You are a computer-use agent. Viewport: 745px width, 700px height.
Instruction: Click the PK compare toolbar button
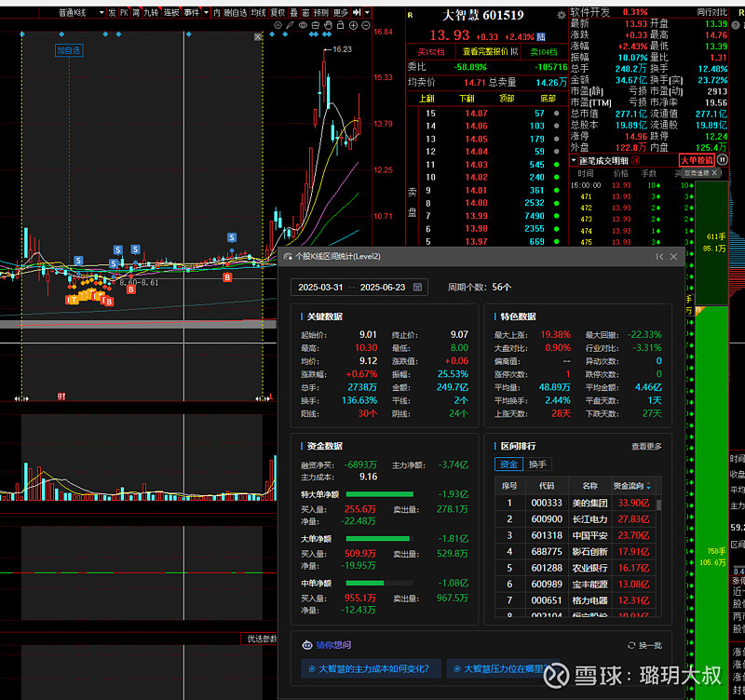[x=124, y=13]
